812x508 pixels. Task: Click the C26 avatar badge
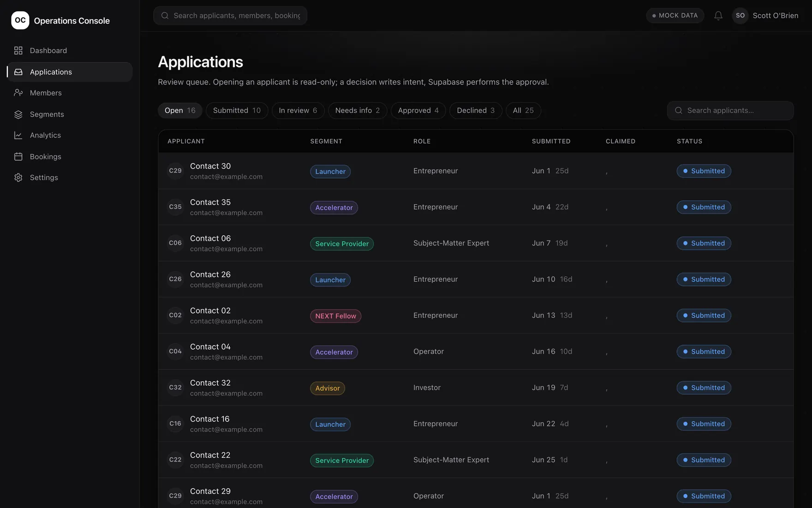tap(175, 279)
